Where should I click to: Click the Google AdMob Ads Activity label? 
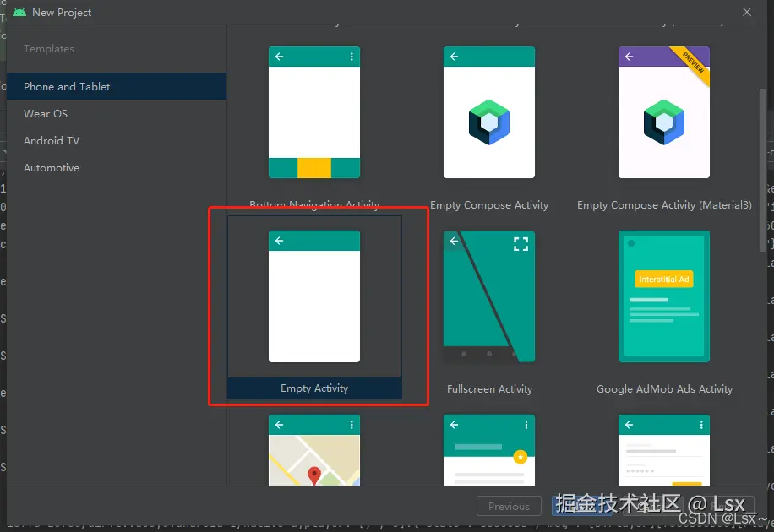[x=664, y=389]
